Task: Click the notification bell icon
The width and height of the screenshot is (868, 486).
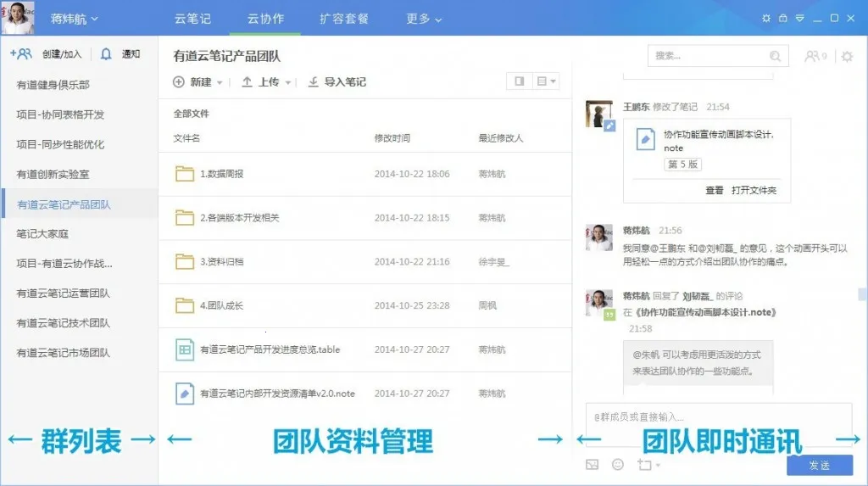Action: pos(106,54)
